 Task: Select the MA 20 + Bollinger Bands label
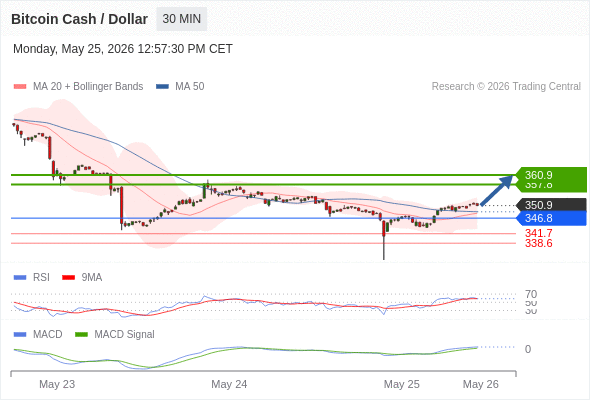(88, 87)
